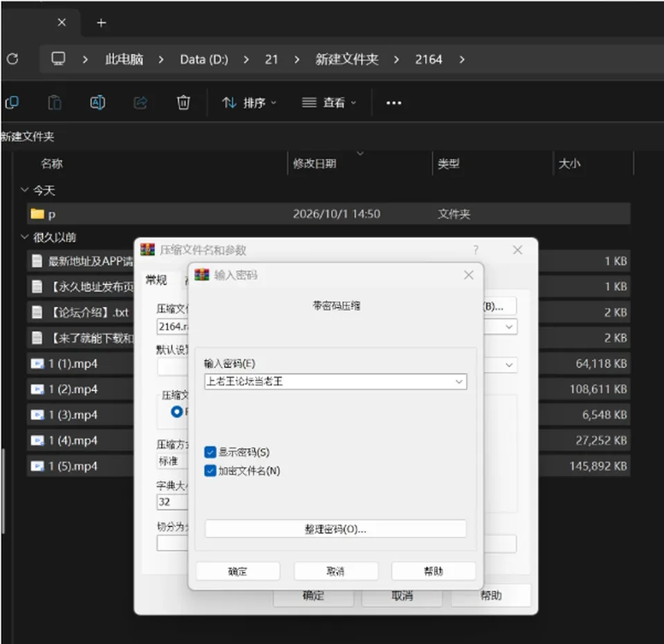The height and width of the screenshot is (644, 664).
Task: Click the 整理密码(O)... button
Action: point(335,529)
